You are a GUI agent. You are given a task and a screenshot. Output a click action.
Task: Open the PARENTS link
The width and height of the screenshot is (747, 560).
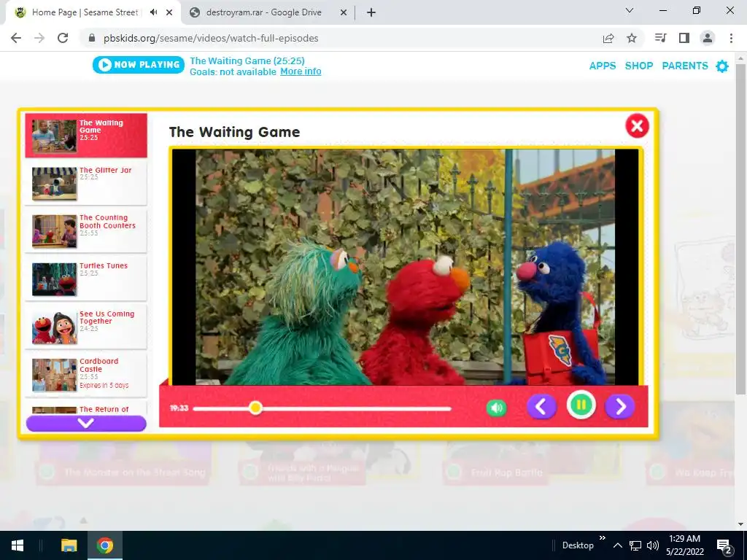tap(685, 66)
